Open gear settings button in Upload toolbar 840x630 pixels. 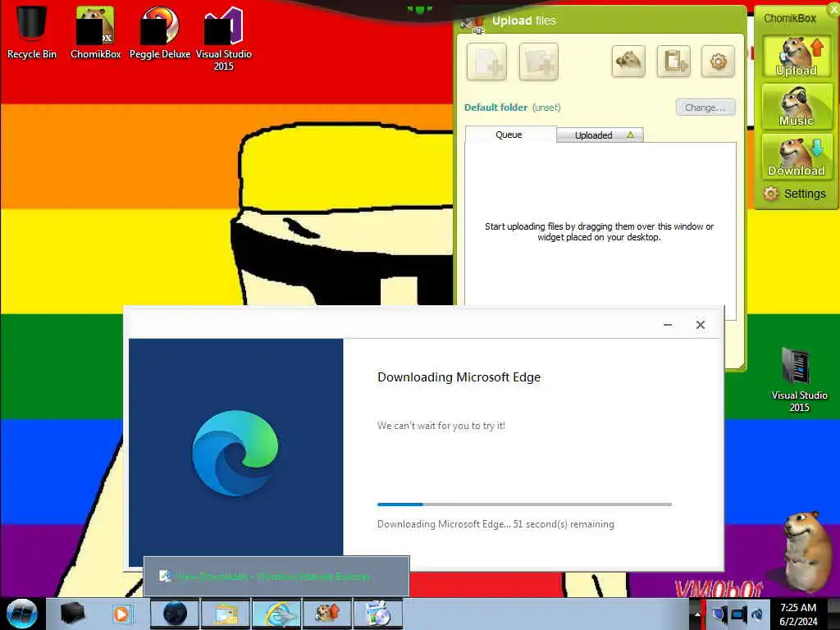coord(718,61)
